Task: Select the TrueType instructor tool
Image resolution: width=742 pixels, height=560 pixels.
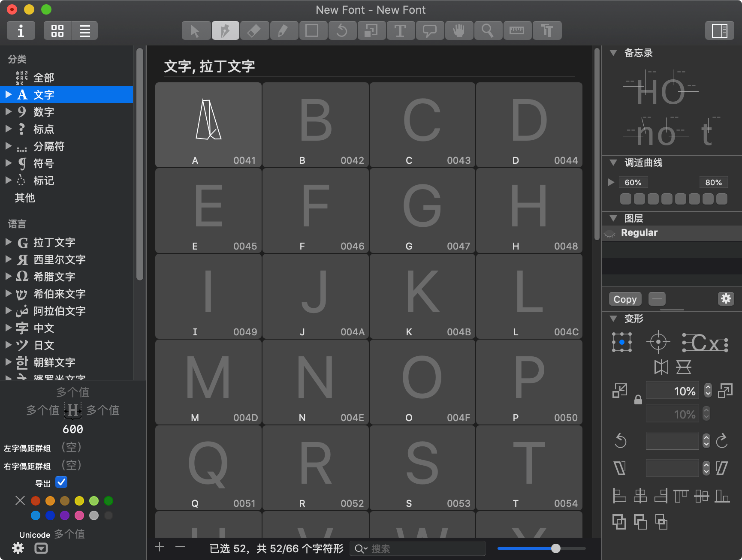Action: (547, 30)
